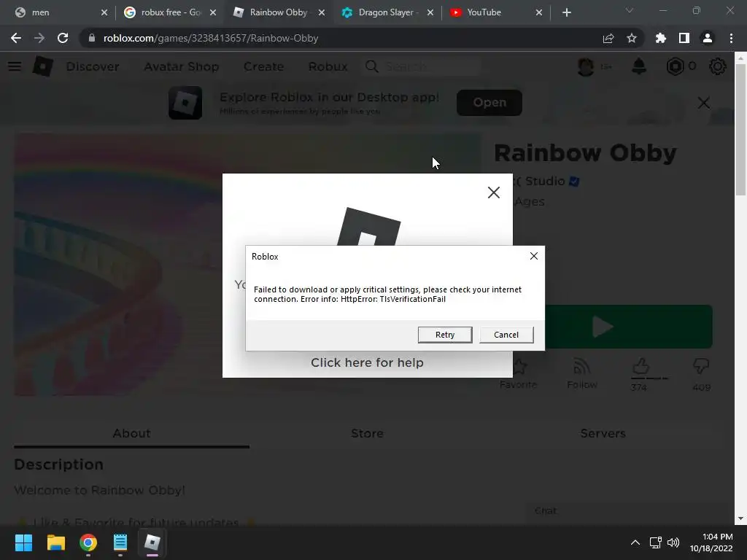Open the volume control in the tray
Image resolution: width=747 pixels, height=560 pixels.
coord(673,542)
